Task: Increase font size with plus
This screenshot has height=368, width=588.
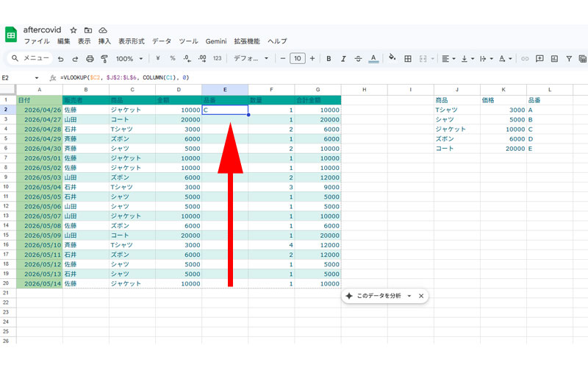Action: pyautogui.click(x=312, y=58)
